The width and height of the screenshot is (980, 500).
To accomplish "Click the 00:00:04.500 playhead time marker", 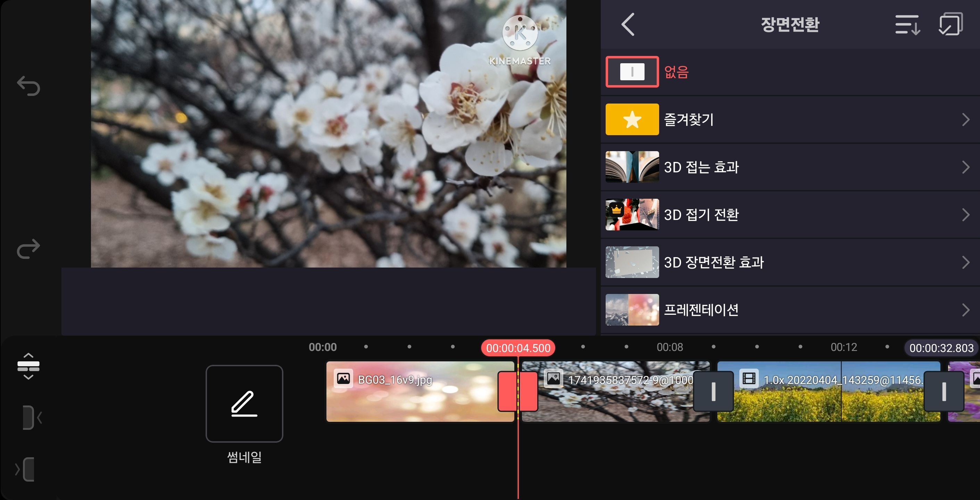I will 518,348.
